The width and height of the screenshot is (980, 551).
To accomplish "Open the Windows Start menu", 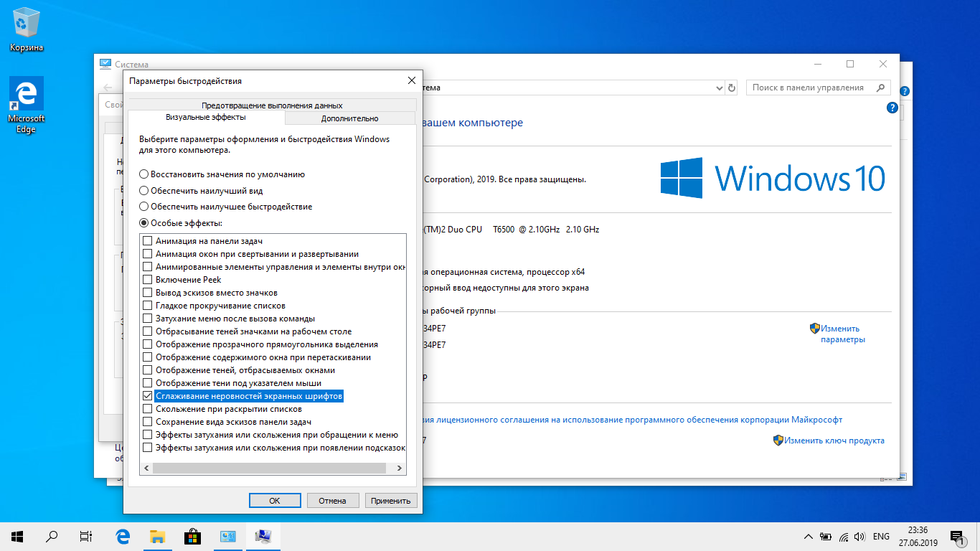I will point(17,535).
